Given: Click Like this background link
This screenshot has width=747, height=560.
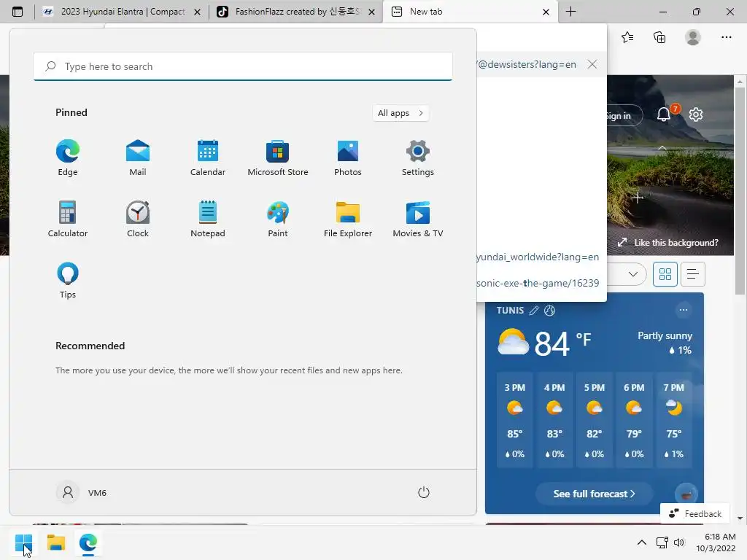Looking at the screenshot, I should tap(667, 242).
